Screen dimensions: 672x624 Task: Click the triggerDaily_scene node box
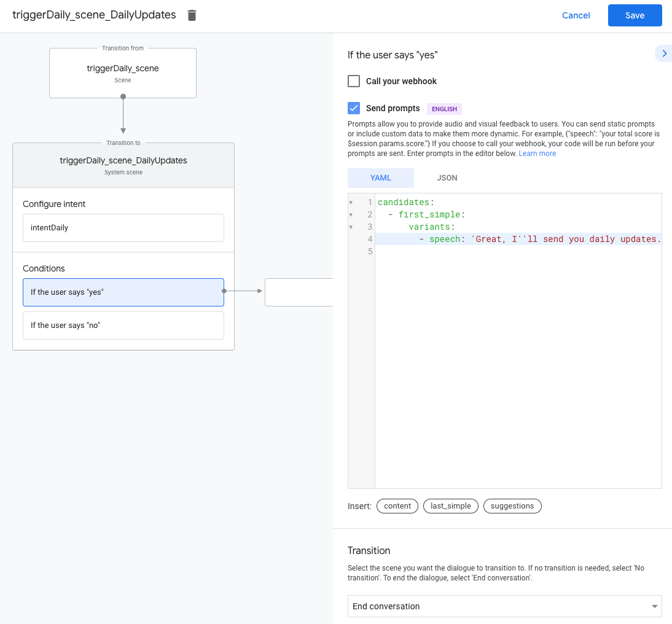click(123, 72)
